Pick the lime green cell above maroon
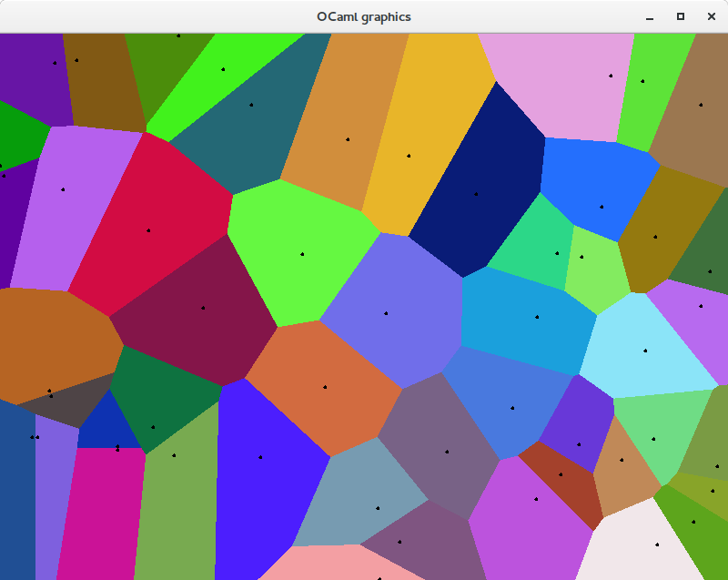 tap(302, 253)
